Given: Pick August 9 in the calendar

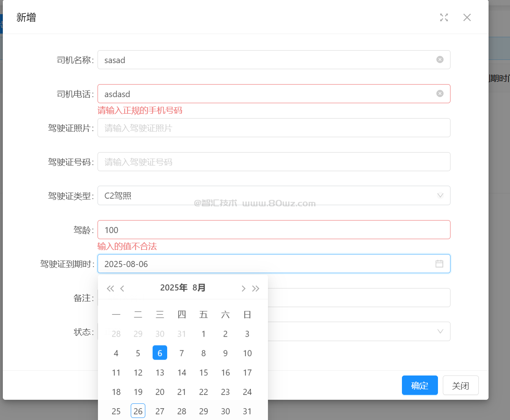Looking at the screenshot, I should (x=225, y=353).
